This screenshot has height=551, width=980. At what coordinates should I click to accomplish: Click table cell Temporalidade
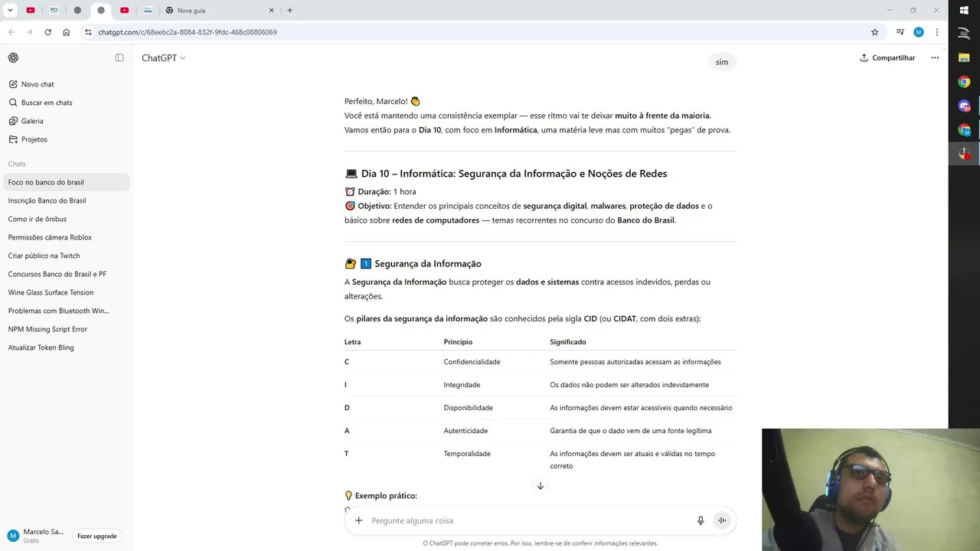[x=467, y=454]
